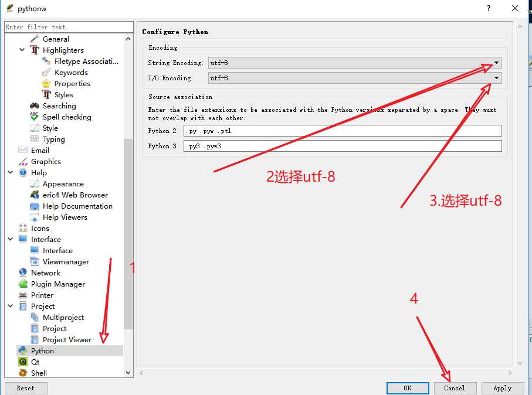The height and width of the screenshot is (395, 532).
Task: Select the Style tree item
Action: (x=50, y=128)
